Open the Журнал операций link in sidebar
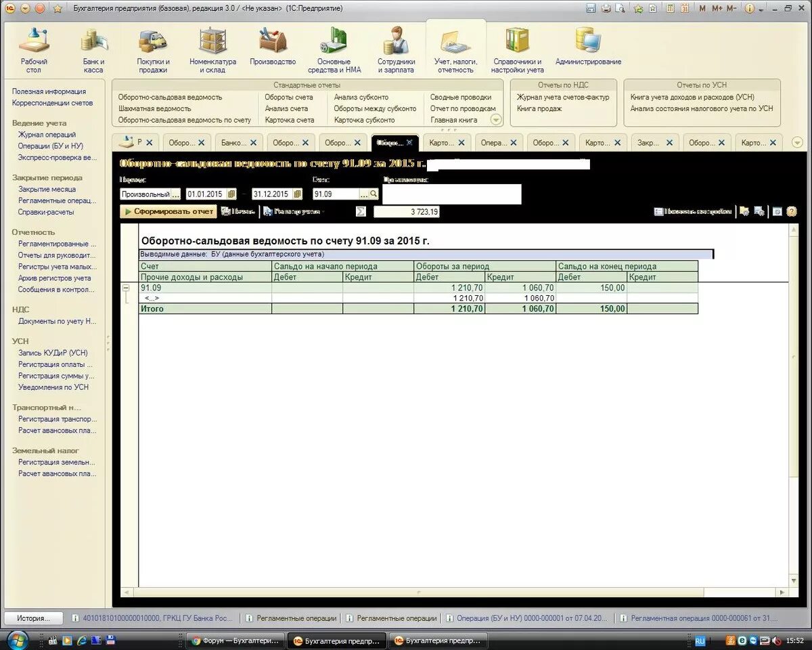Image resolution: width=812 pixels, height=650 pixels. (47, 135)
